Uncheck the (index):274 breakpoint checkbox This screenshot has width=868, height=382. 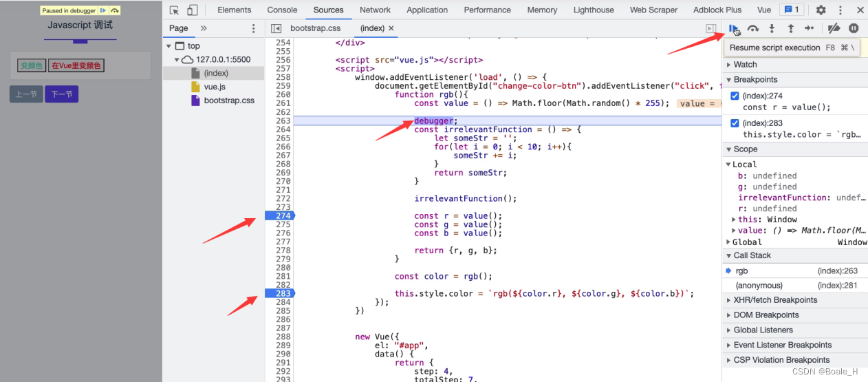coord(735,96)
